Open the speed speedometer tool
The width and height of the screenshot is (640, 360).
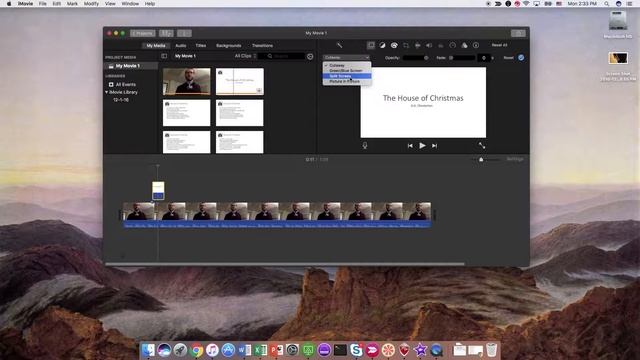[x=453, y=45]
